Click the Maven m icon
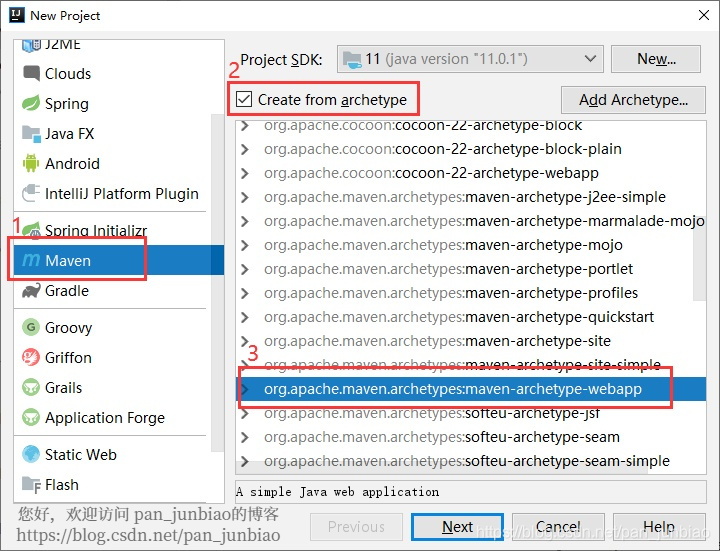Image resolution: width=720 pixels, height=551 pixels. point(31,260)
